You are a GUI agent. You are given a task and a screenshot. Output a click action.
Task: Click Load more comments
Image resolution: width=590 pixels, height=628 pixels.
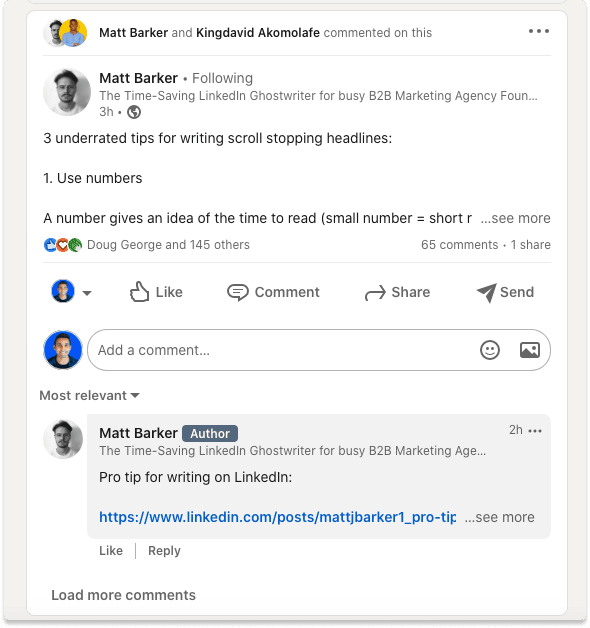(123, 595)
